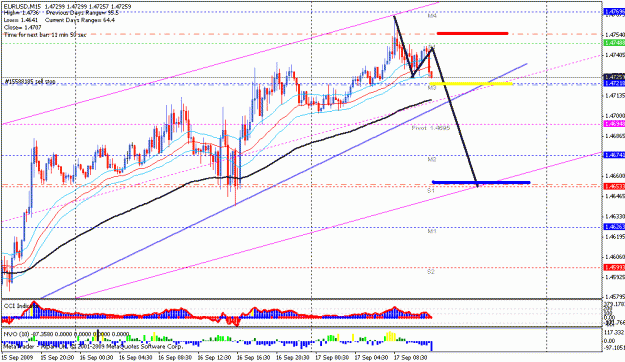This screenshot has height=362, width=625.
Task: Click the M4 pivot level label
Action: [x=432, y=16]
